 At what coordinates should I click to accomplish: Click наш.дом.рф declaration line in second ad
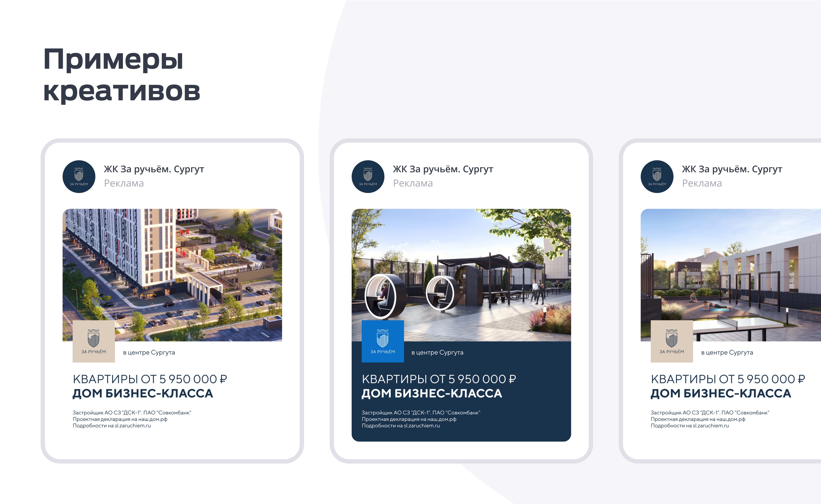click(x=409, y=419)
